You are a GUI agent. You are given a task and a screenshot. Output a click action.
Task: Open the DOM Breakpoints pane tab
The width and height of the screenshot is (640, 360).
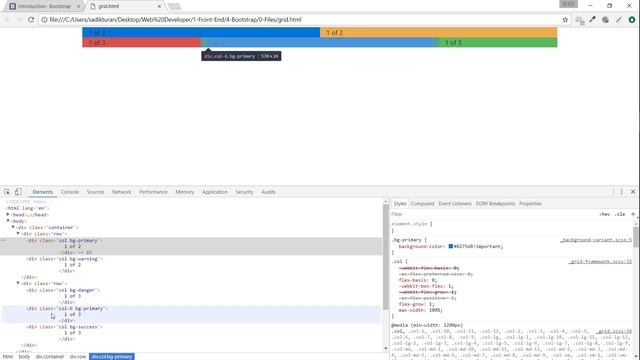[495, 203]
